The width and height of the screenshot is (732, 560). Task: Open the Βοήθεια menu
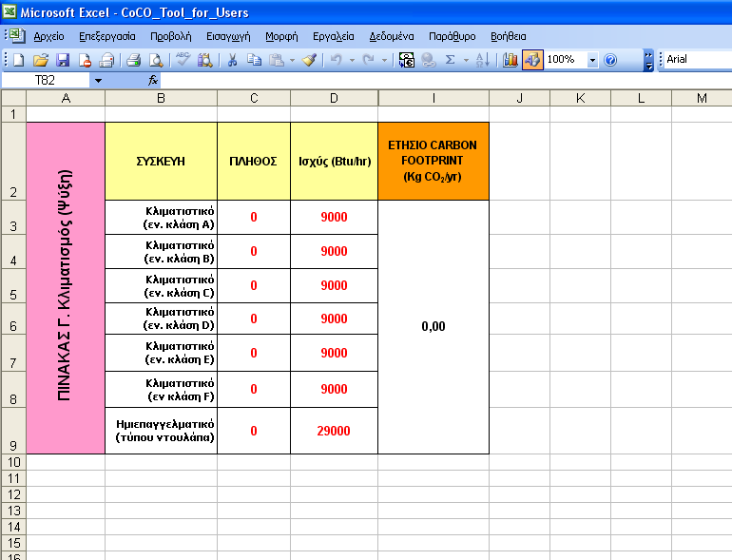(508, 36)
